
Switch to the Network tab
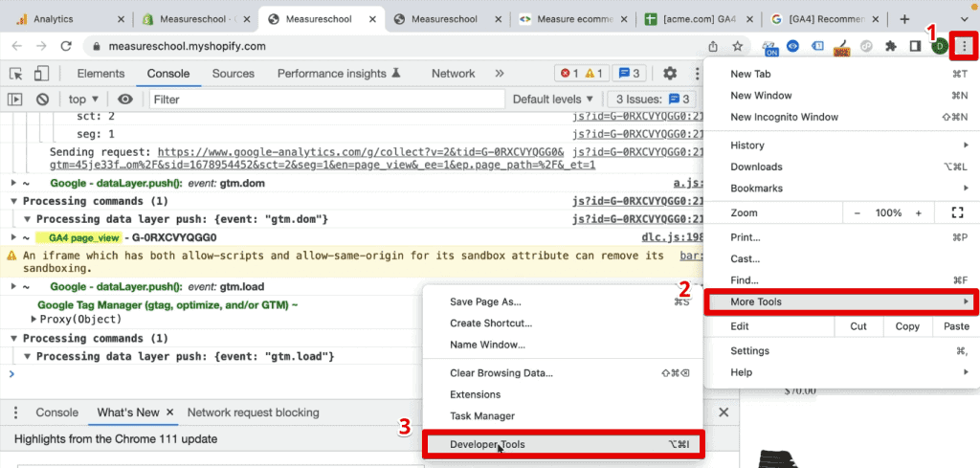click(453, 74)
